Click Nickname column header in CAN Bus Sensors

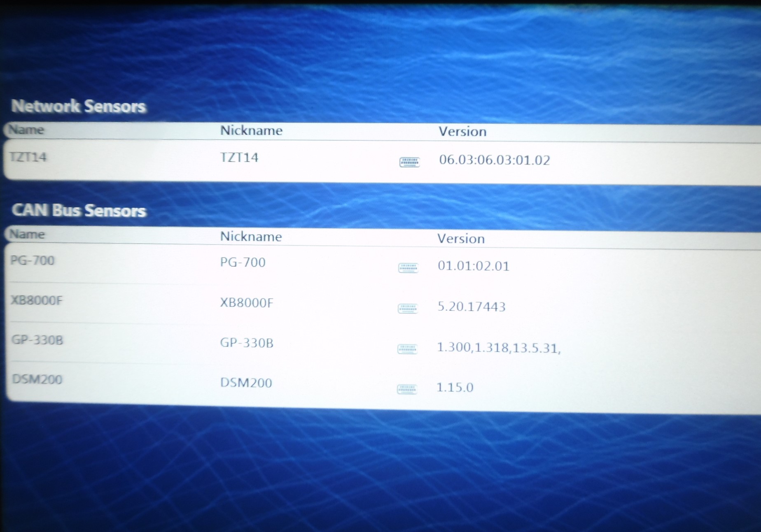click(x=251, y=237)
